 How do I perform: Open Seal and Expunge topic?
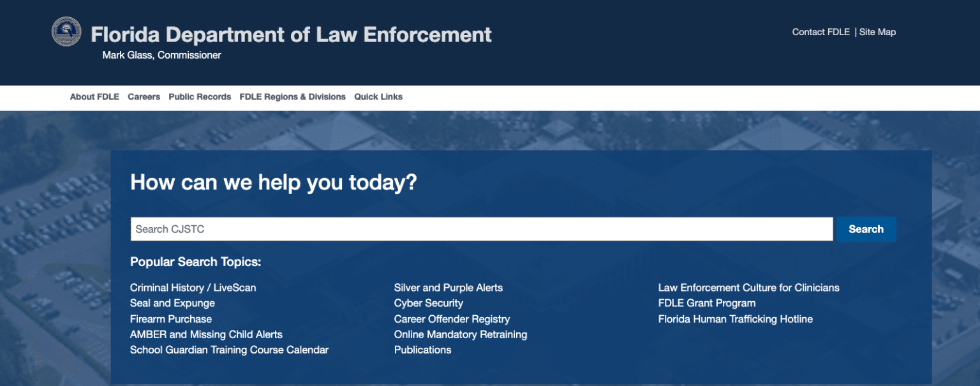[172, 303]
